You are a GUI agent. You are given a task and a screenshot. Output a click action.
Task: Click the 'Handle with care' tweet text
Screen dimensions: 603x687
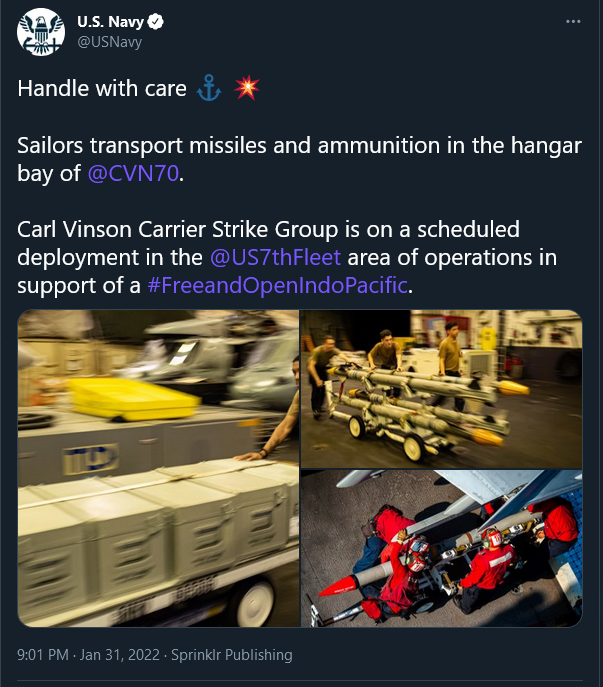(x=102, y=89)
